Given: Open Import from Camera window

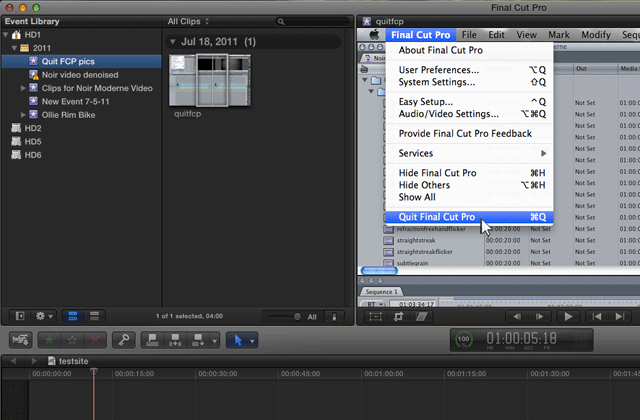Looking at the screenshot, I should click(20, 340).
